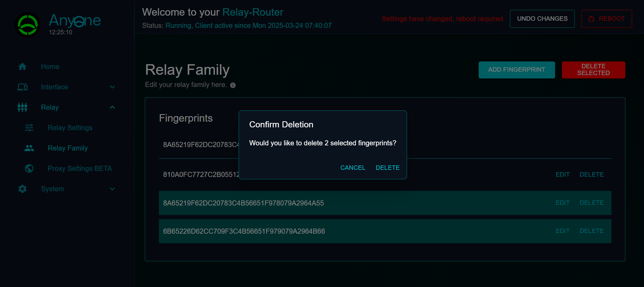Screen dimensions: 644x287
Task: Collapse the Relay menu chevron
Action: pyautogui.click(x=112, y=107)
